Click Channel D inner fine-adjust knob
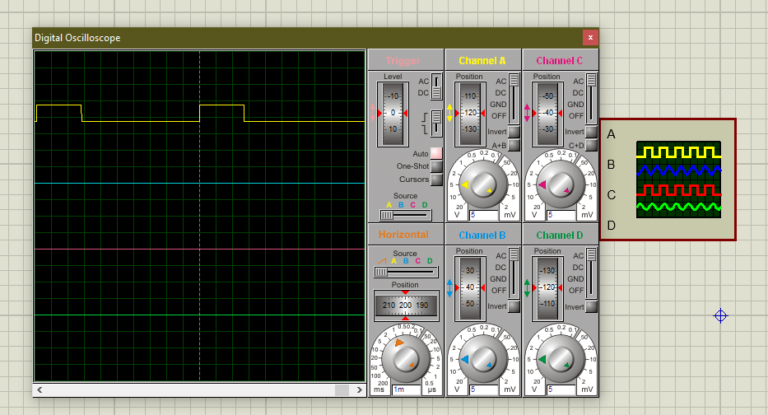Image resolution: width=768 pixels, height=415 pixels. click(561, 360)
